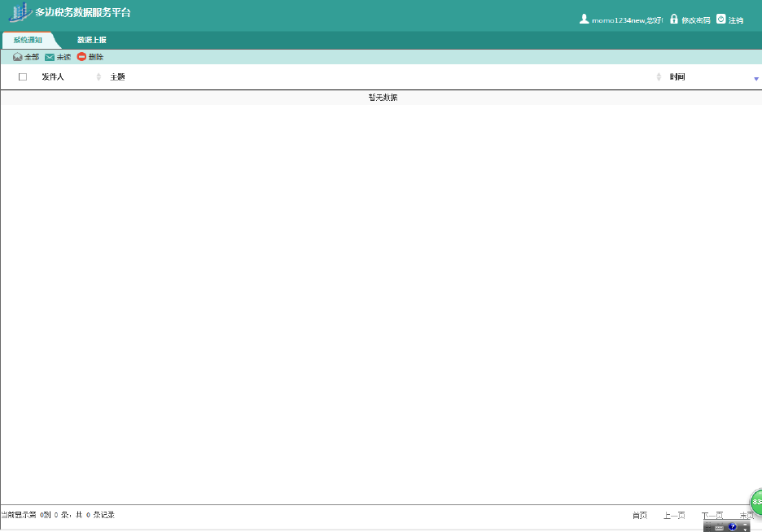Click the record count status text
The image size is (762, 532).
point(58,515)
